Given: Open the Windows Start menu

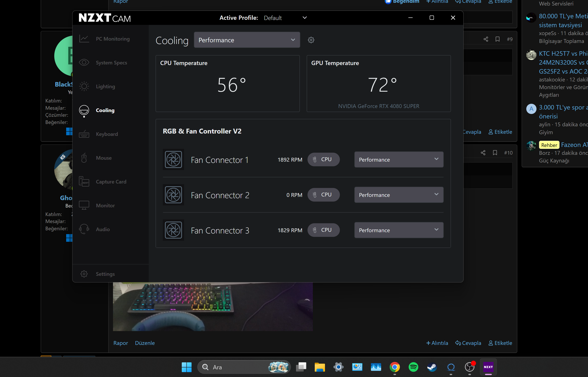Looking at the screenshot, I should (x=186, y=367).
